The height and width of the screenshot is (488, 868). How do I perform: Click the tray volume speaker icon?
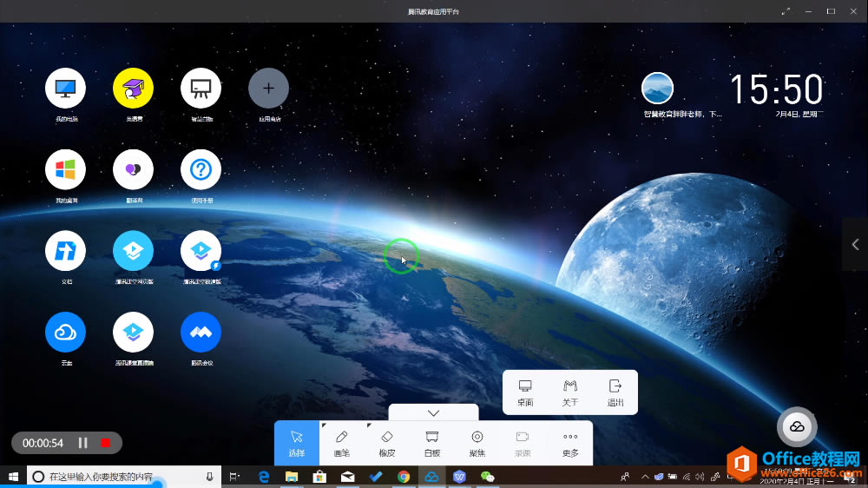pos(700,477)
